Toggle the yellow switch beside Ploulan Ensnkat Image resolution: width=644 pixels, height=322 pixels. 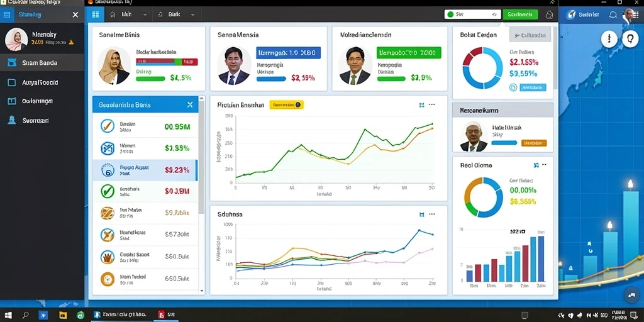(286, 105)
